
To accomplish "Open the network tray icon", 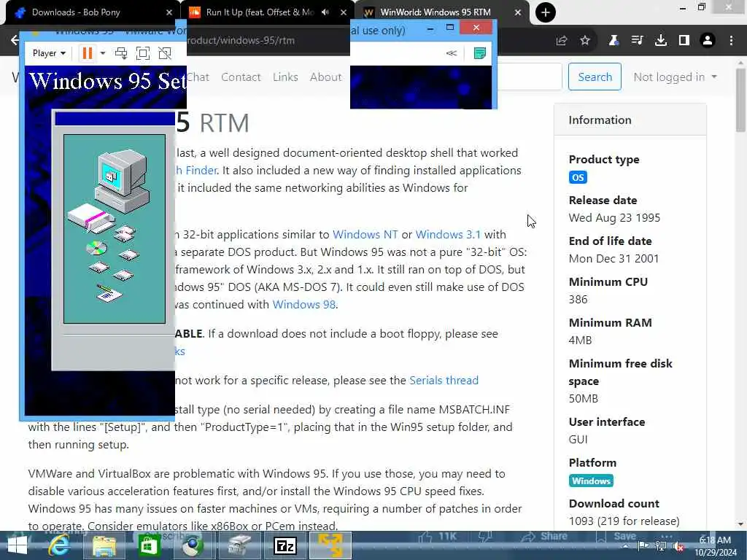I will pos(661,546).
